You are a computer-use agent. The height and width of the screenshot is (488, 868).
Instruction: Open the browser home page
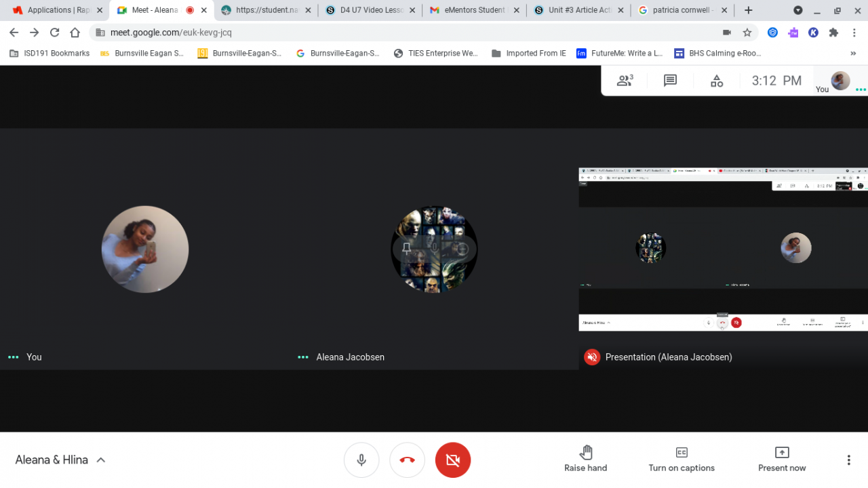coord(75,32)
